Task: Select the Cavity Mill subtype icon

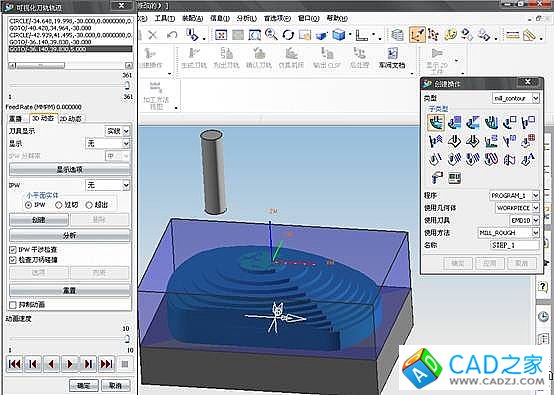Action: point(436,122)
